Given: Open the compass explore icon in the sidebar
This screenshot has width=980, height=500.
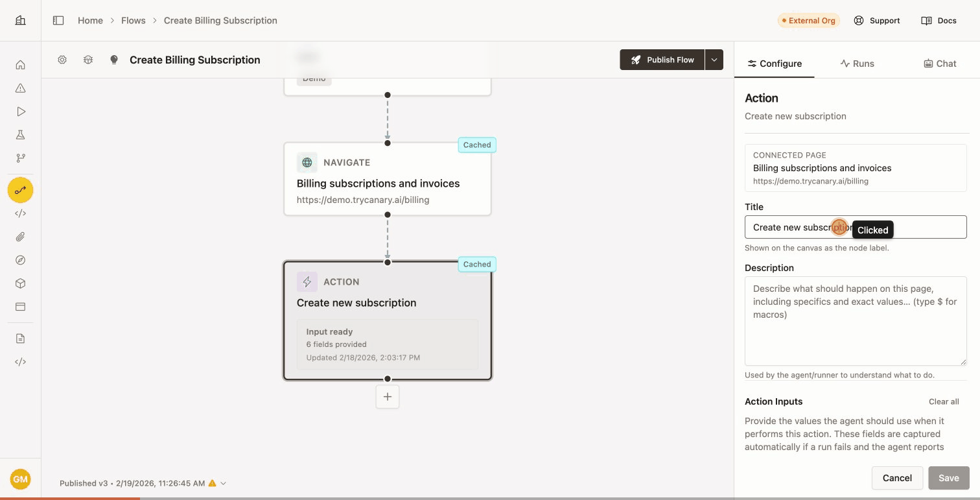Looking at the screenshot, I should 20,259.
